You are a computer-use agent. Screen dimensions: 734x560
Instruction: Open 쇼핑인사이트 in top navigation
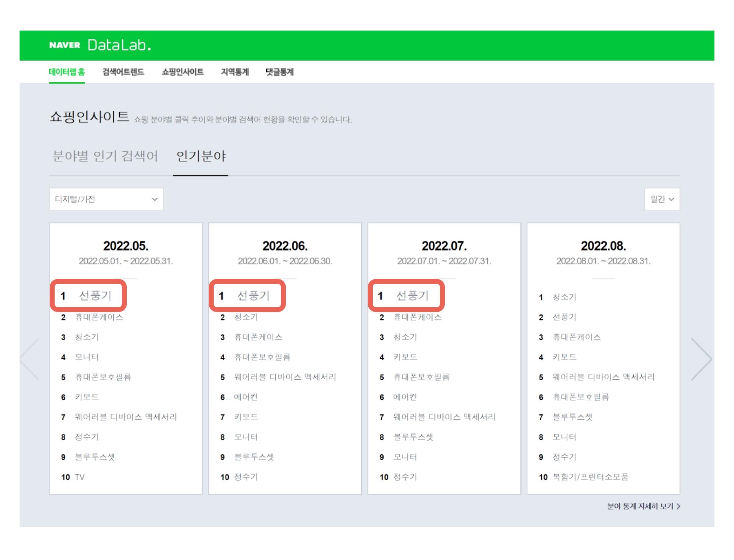point(182,72)
